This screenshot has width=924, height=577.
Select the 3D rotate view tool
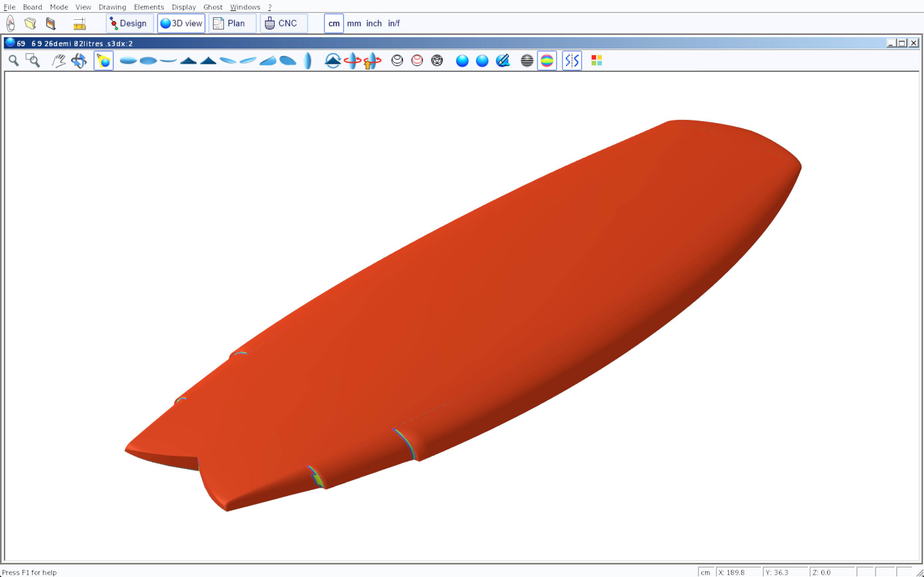(79, 61)
